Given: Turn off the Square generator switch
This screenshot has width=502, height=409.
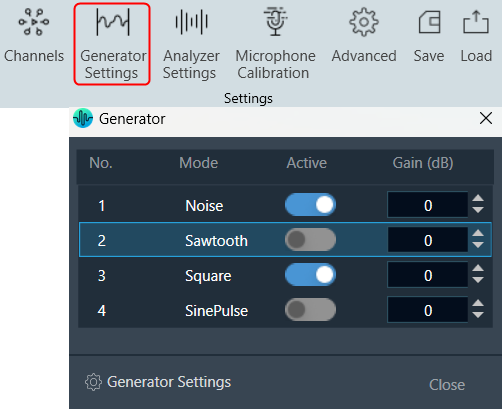Looking at the screenshot, I should click(x=310, y=275).
